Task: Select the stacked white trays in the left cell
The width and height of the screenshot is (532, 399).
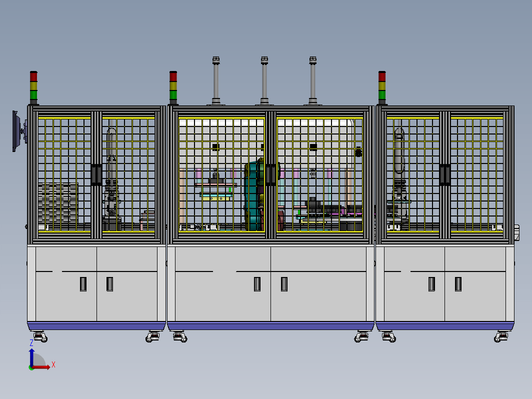Action: tap(58, 203)
